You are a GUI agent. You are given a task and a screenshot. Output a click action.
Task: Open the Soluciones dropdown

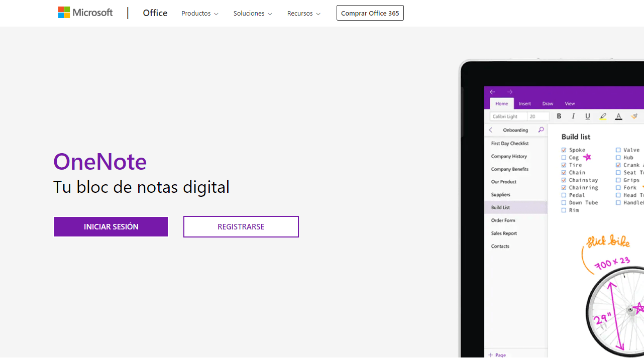coord(252,14)
